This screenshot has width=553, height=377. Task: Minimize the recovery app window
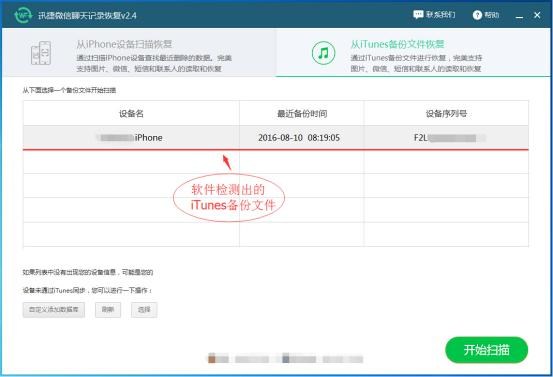(519, 16)
